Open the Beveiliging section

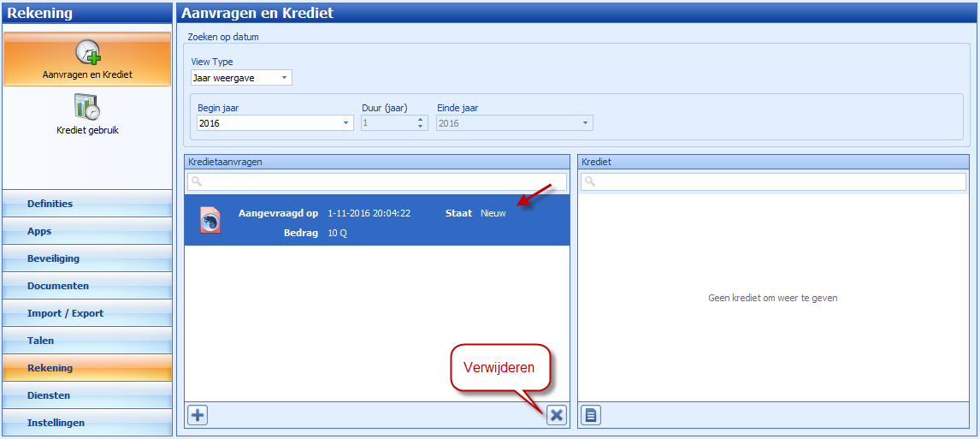(87, 258)
